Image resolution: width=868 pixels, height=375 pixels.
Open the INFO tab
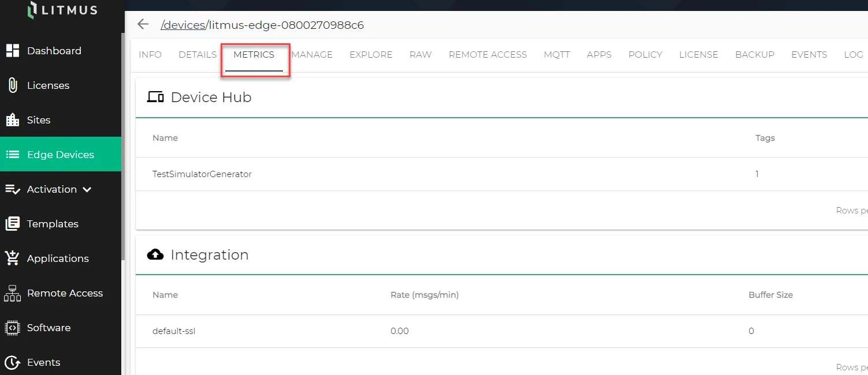(150, 55)
